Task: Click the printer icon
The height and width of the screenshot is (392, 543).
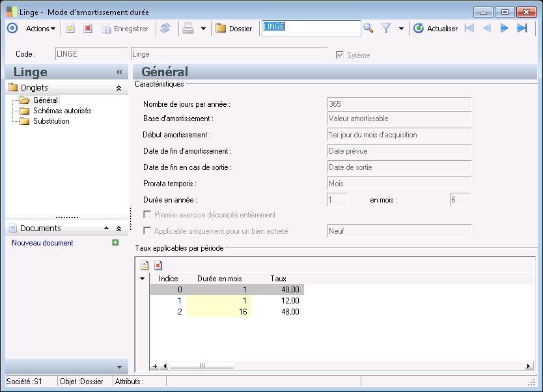Action: [188, 29]
